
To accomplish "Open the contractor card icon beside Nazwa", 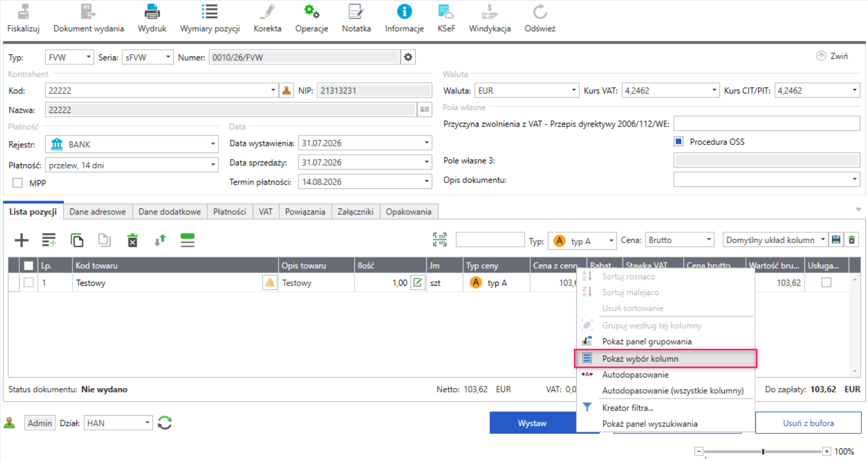I will click(x=425, y=109).
